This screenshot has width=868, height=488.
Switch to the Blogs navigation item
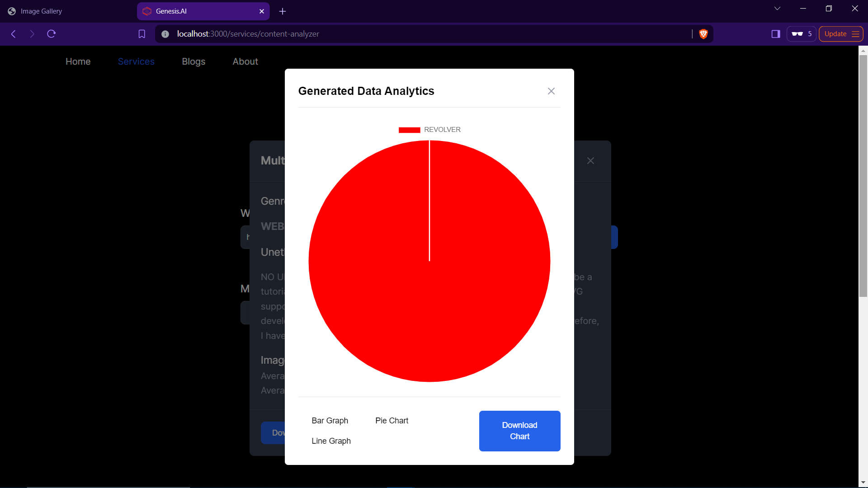click(x=193, y=61)
